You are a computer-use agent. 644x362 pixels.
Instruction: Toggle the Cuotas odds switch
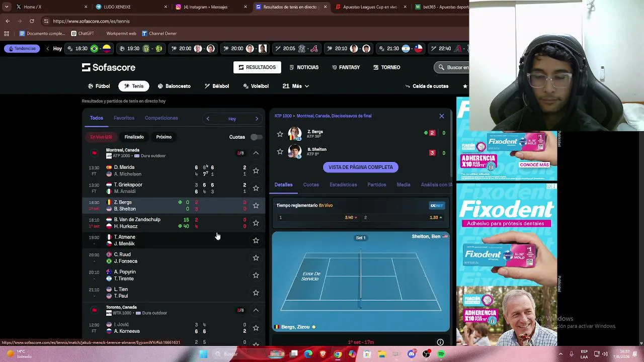[256, 137]
